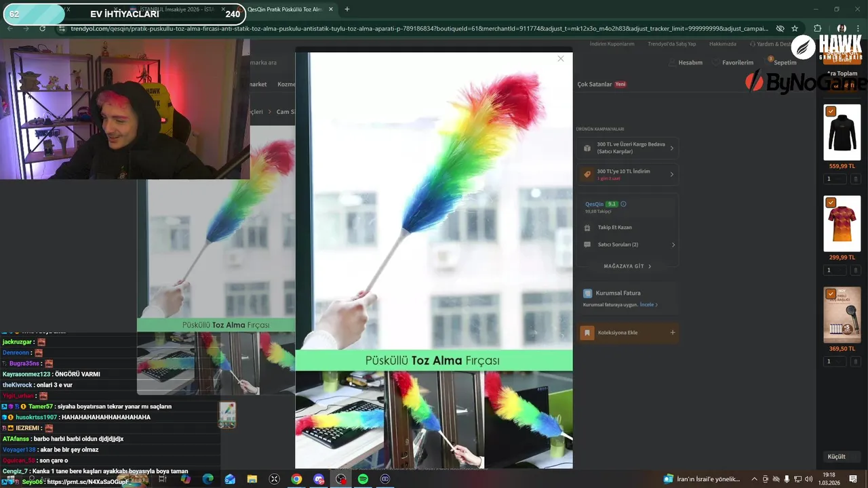Open the QesQin seller link
The height and width of the screenshot is (488, 868).
tap(594, 204)
